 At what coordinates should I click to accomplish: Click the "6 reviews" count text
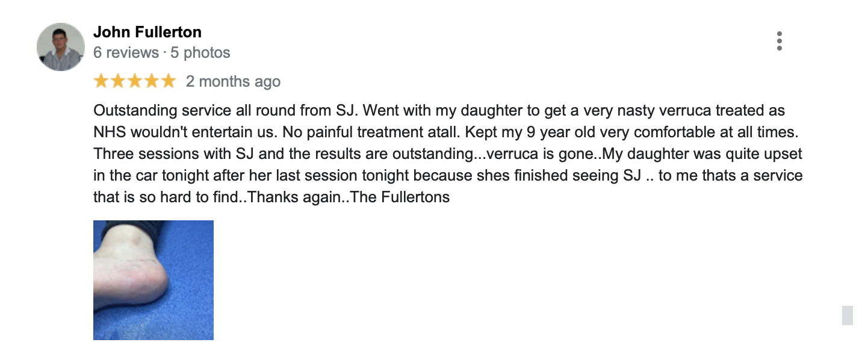[x=126, y=53]
